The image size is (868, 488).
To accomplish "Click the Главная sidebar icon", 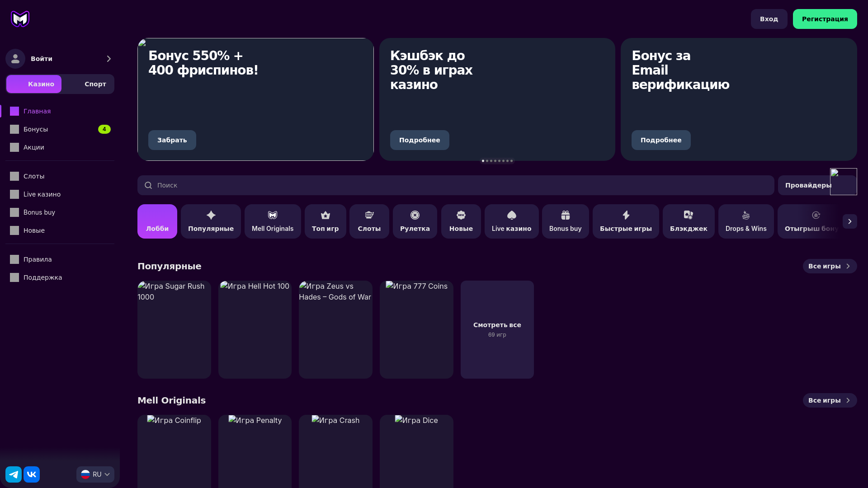I will click(14, 111).
